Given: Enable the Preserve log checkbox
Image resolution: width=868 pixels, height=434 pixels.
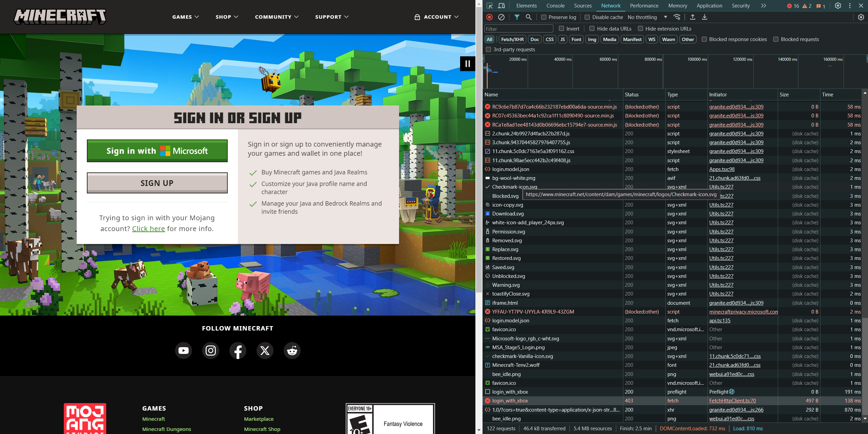Looking at the screenshot, I should tap(544, 17).
